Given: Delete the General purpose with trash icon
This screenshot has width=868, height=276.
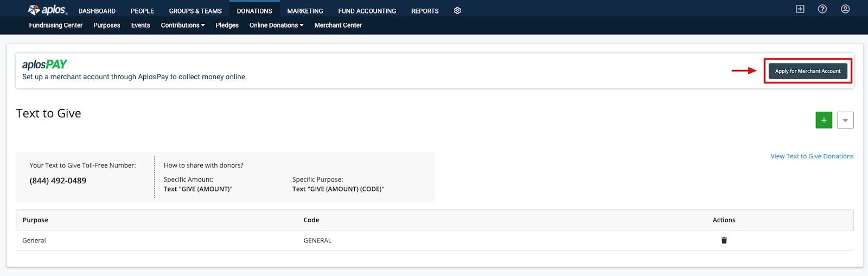Looking at the screenshot, I should click(724, 240).
